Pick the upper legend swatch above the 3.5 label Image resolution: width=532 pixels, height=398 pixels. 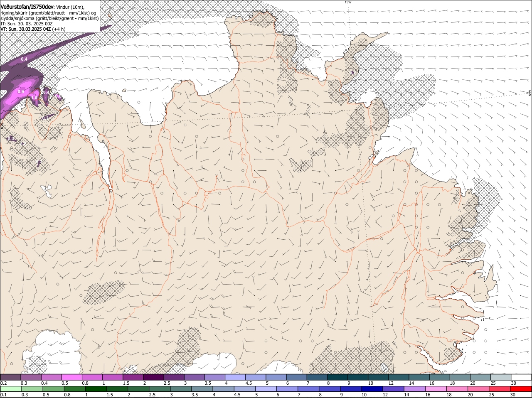coord(214,377)
